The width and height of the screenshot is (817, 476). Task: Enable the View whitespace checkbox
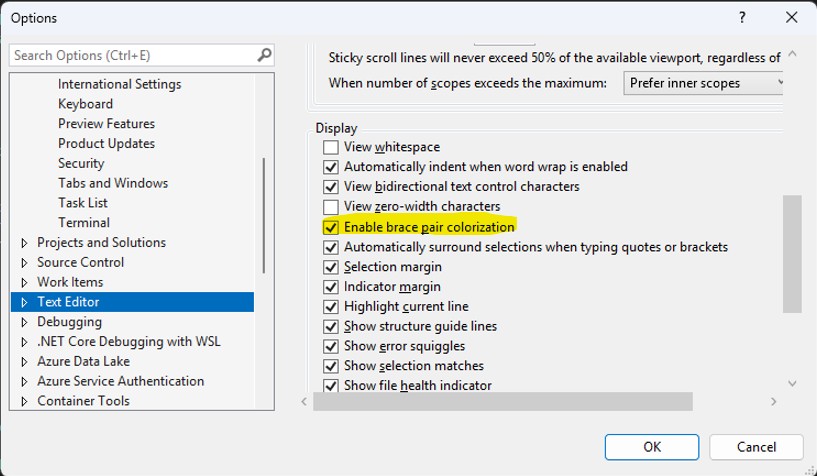click(331, 147)
